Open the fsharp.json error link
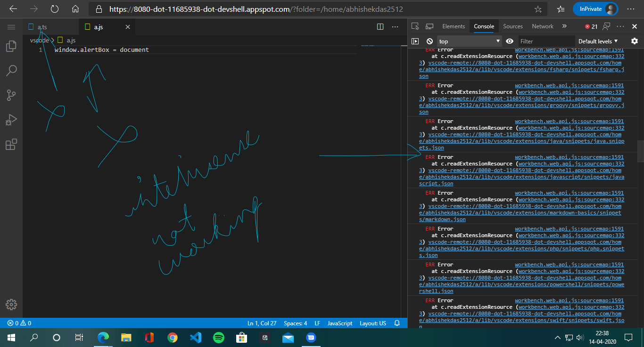Viewport: 644px width, 347px height. point(521,69)
